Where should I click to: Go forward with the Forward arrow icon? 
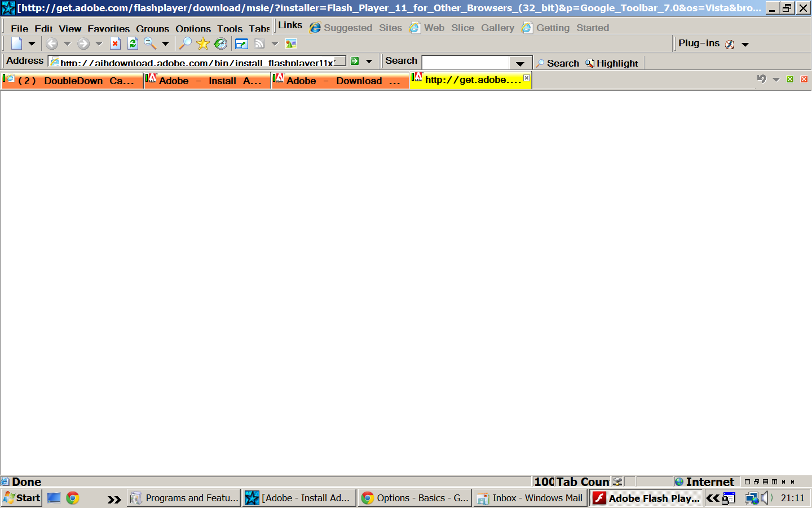coord(83,43)
